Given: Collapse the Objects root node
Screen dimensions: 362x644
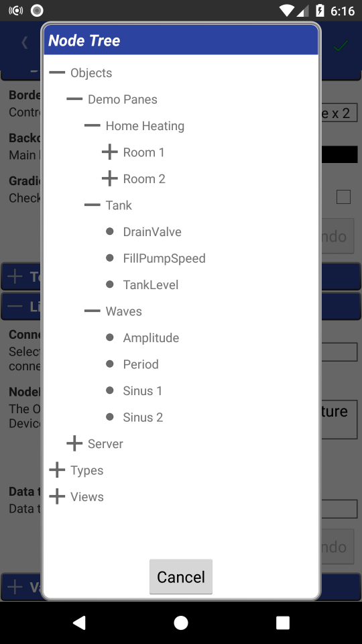Looking at the screenshot, I should pyautogui.click(x=57, y=72).
